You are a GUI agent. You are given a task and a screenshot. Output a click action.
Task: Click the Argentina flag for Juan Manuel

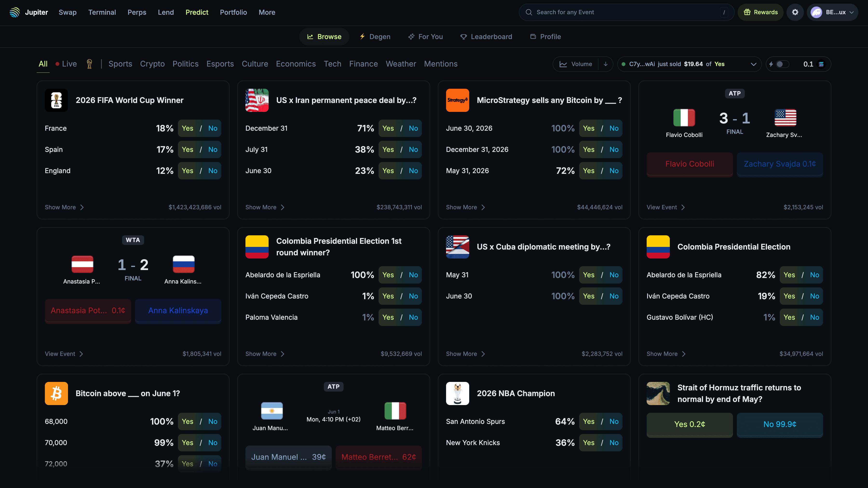pos(272,411)
